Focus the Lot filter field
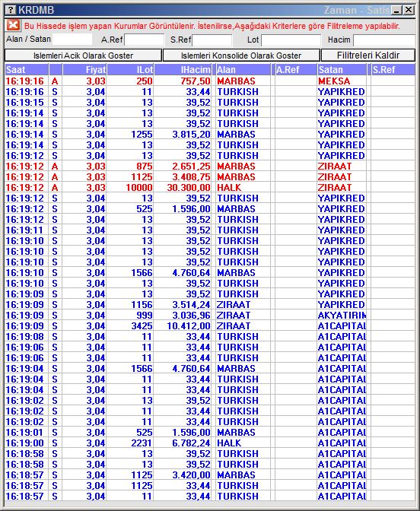Screen dimensions: 420x511 [291, 40]
